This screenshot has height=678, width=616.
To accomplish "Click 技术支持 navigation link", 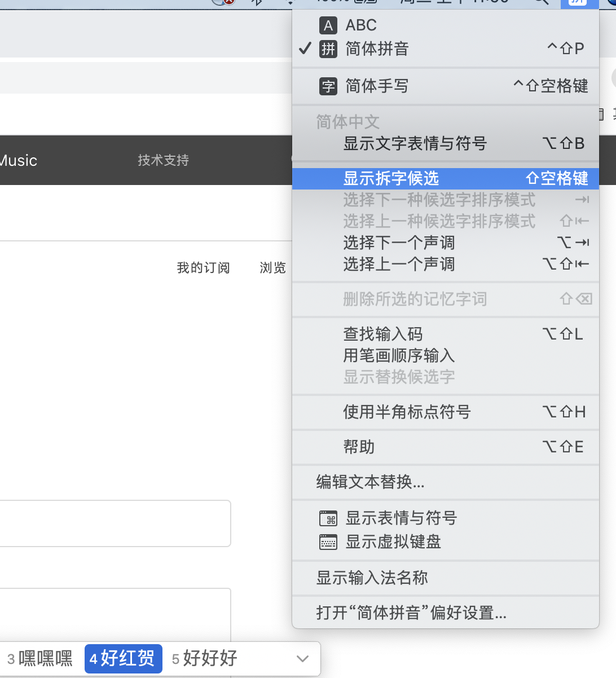I will pos(163,160).
